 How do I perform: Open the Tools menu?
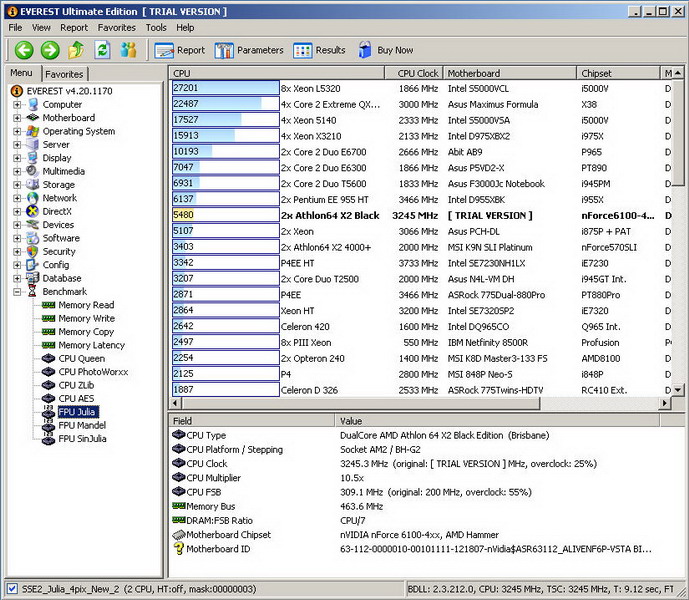pos(156,27)
